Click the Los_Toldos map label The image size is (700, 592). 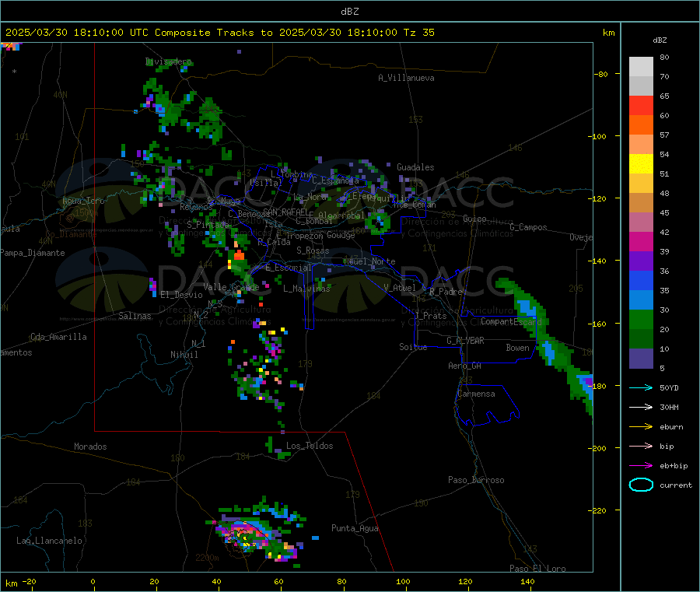310,446
